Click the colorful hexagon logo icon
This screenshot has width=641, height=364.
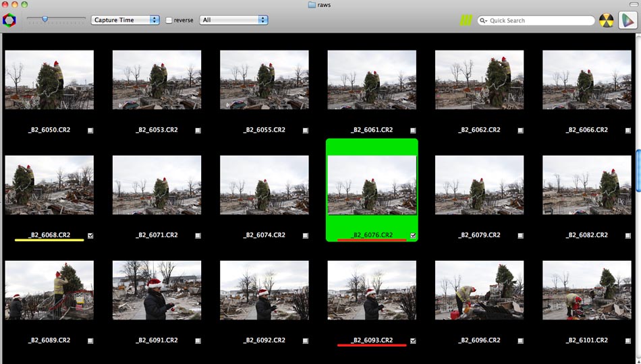(x=9, y=20)
